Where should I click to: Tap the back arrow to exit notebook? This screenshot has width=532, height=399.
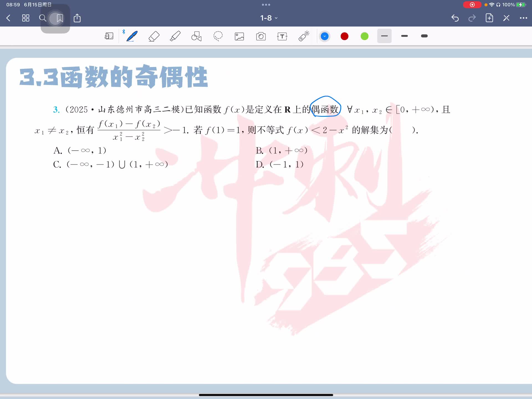(x=8, y=18)
